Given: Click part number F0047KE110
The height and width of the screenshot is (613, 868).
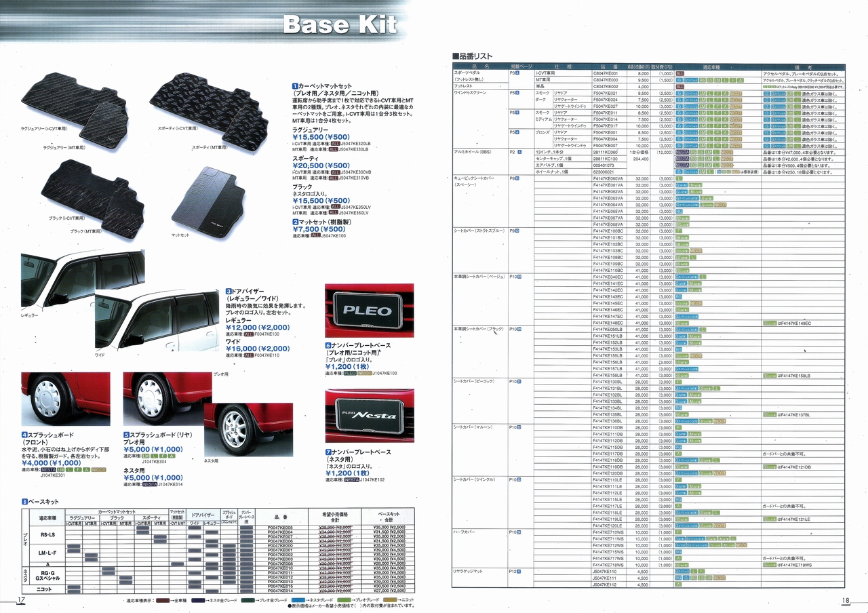Looking at the screenshot, I should pyautogui.click(x=267, y=355).
